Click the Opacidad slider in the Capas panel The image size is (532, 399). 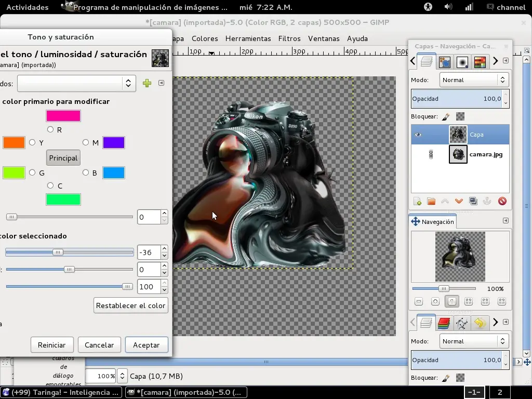[x=456, y=99]
